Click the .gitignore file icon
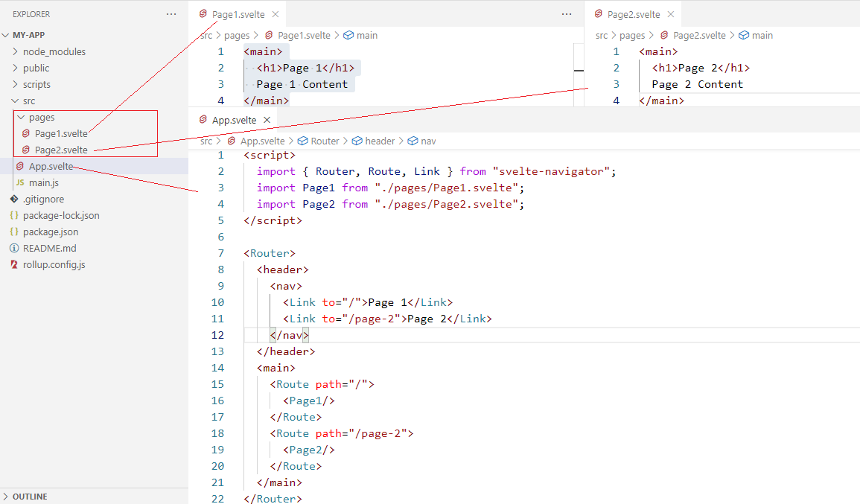Viewport: 860px width, 504px height. coord(14,199)
